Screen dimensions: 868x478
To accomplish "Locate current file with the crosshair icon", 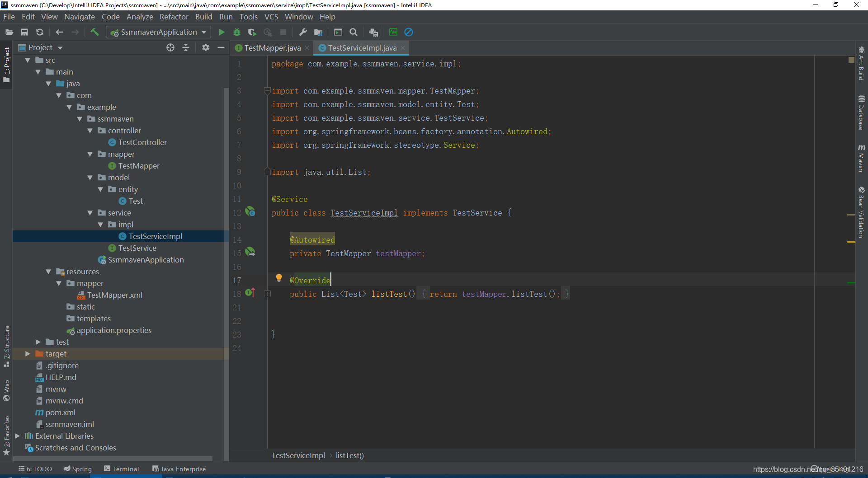I will [x=170, y=47].
